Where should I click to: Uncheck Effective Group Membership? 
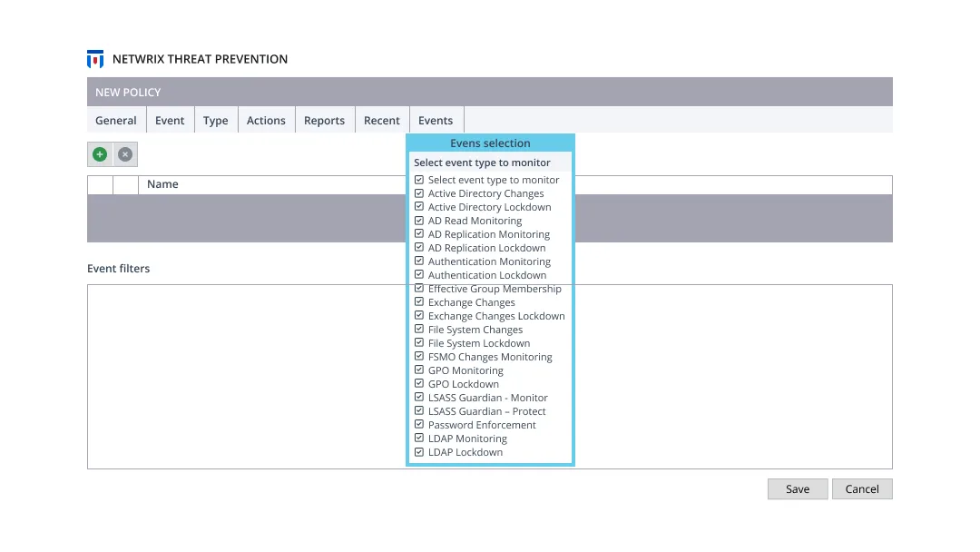click(418, 288)
